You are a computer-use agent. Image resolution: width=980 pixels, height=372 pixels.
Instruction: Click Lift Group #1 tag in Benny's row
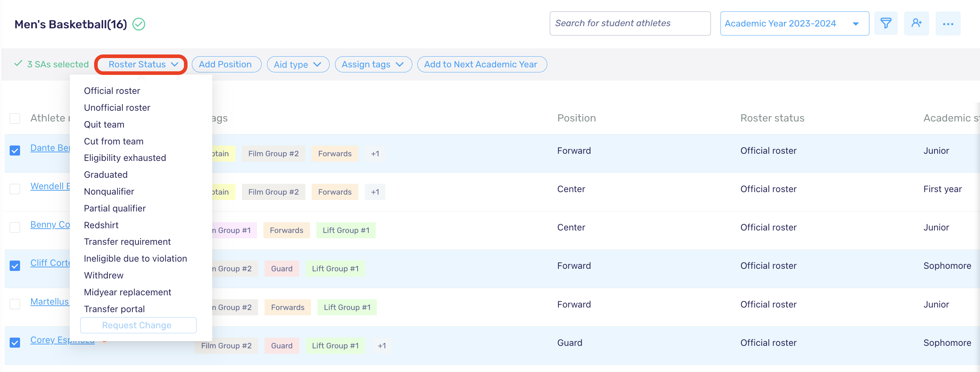click(x=346, y=230)
